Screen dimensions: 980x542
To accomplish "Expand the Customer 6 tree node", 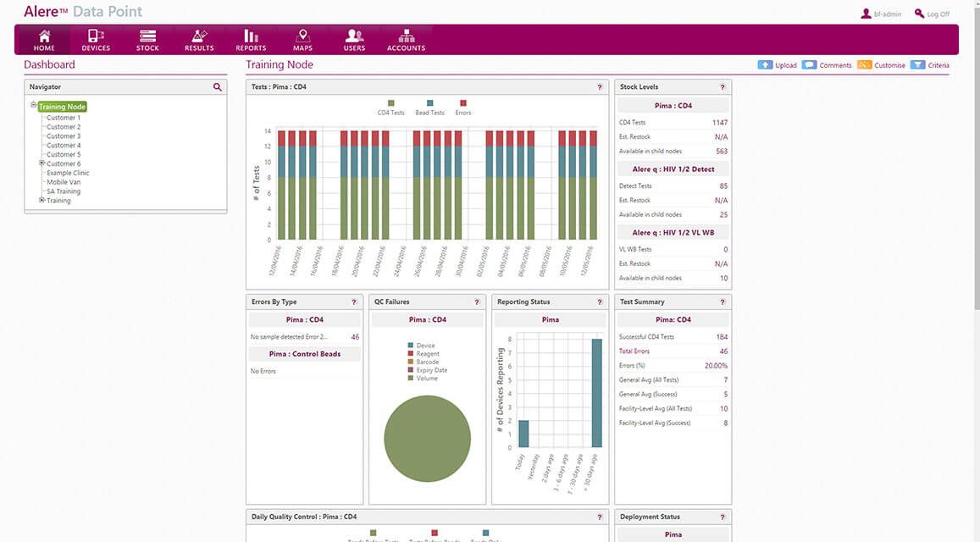I will pos(42,163).
